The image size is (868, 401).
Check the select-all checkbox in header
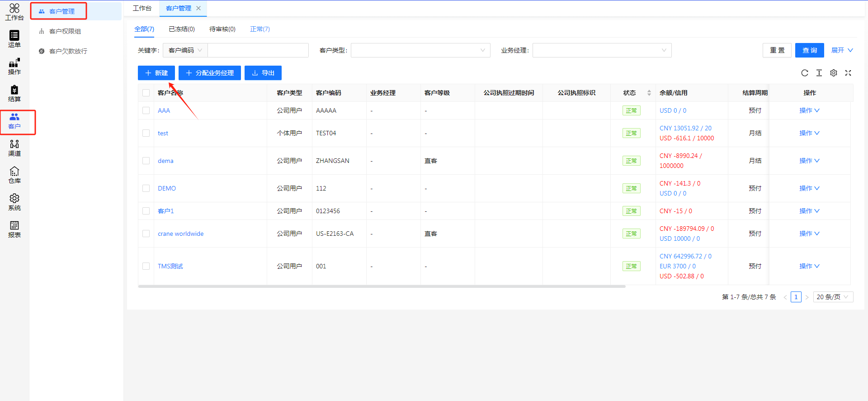146,93
